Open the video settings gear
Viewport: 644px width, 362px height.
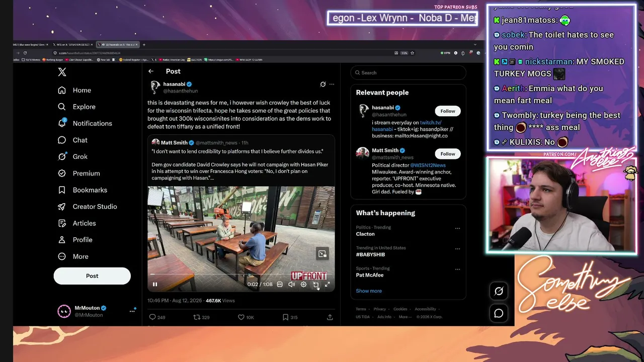click(x=303, y=285)
